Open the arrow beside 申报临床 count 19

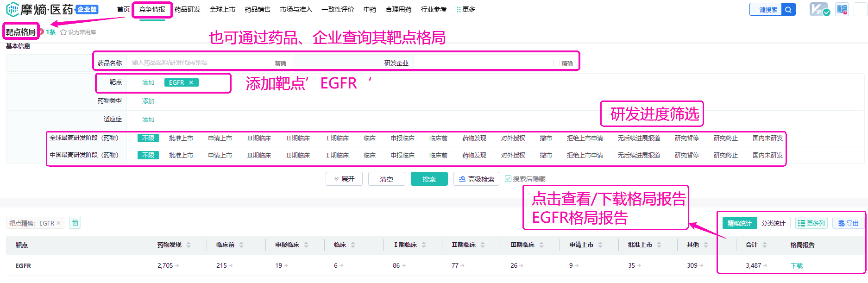[286, 266]
